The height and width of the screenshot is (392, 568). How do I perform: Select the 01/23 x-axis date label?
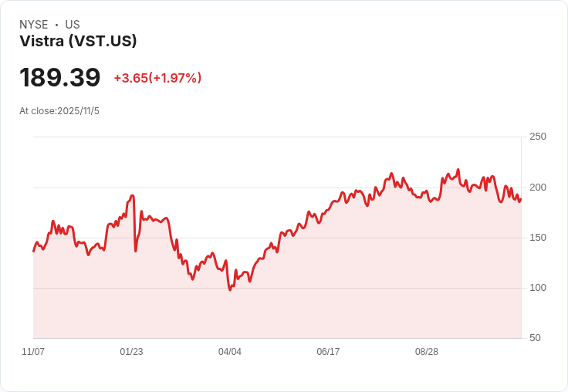131,352
